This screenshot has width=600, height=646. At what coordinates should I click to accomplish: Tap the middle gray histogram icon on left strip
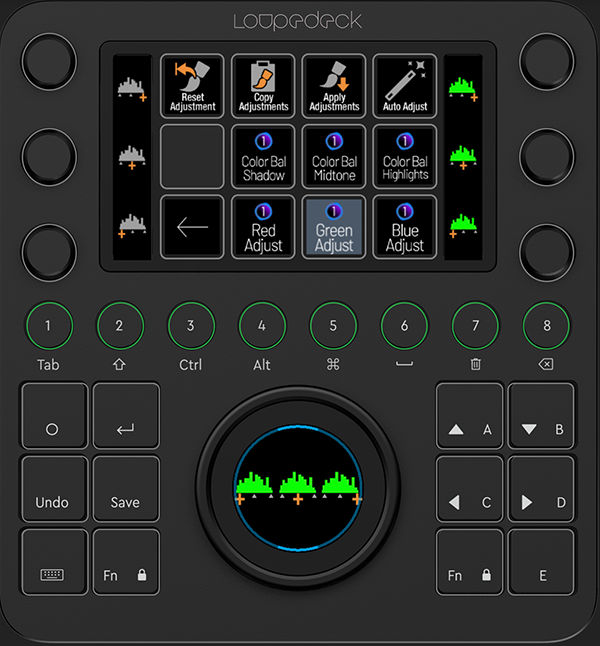pyautogui.click(x=132, y=157)
